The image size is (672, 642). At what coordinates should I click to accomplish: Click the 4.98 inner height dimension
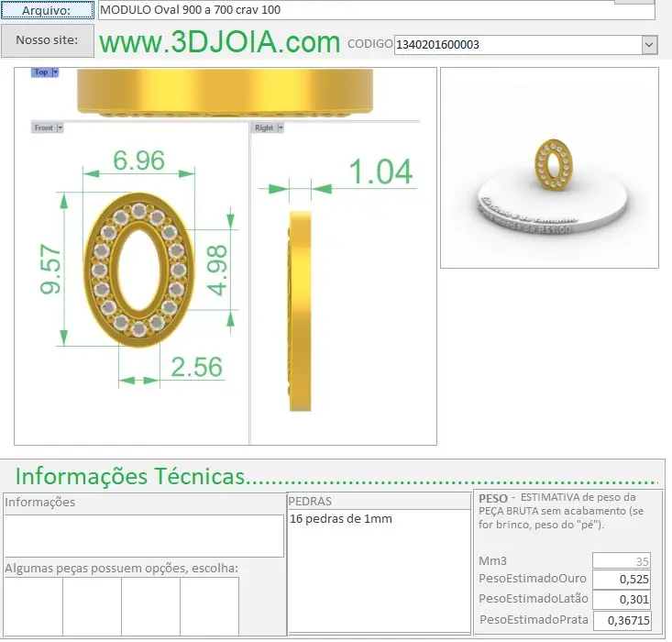tap(216, 271)
